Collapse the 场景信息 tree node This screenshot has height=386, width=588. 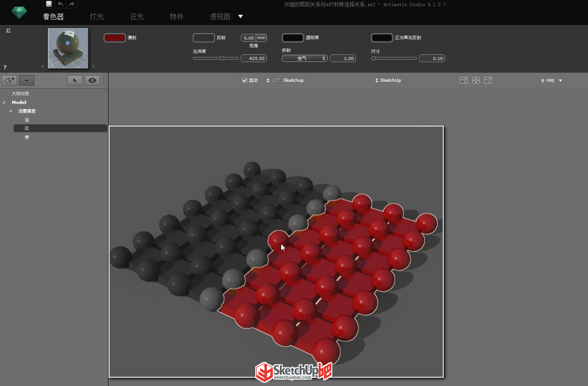(10, 111)
